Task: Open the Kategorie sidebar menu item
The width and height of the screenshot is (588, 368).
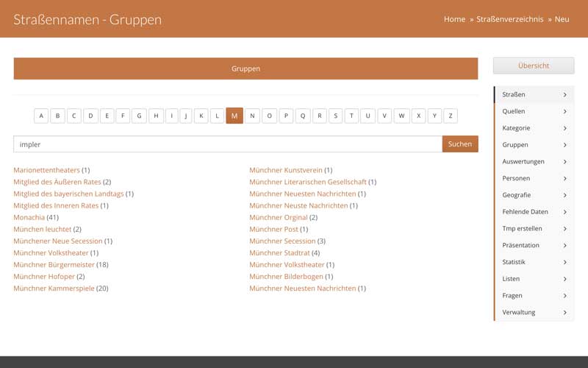Action: [516, 128]
